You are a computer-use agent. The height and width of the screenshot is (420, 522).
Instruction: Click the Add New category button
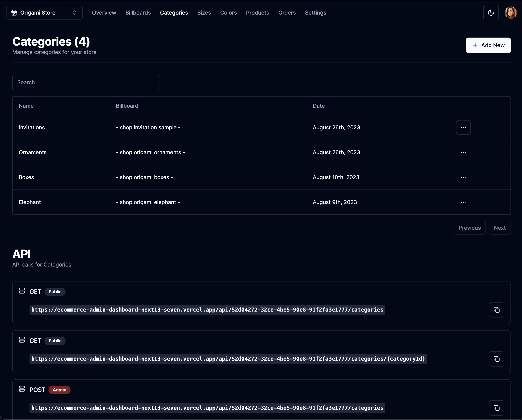(x=488, y=45)
